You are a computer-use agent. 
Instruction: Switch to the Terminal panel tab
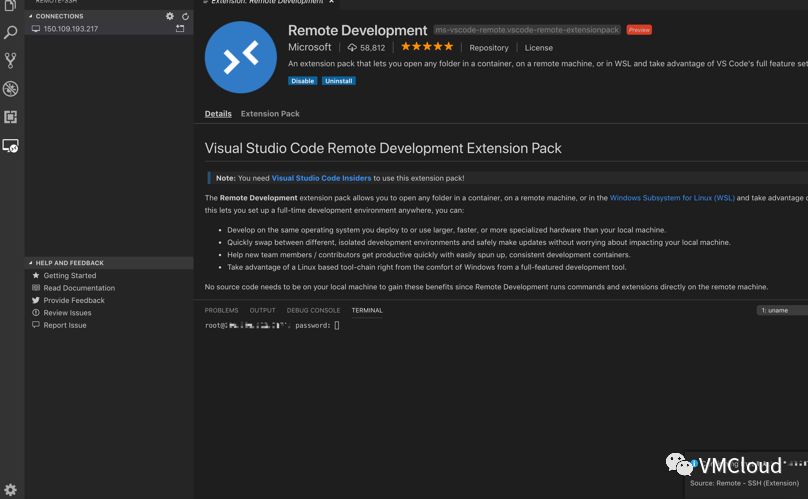click(x=367, y=310)
